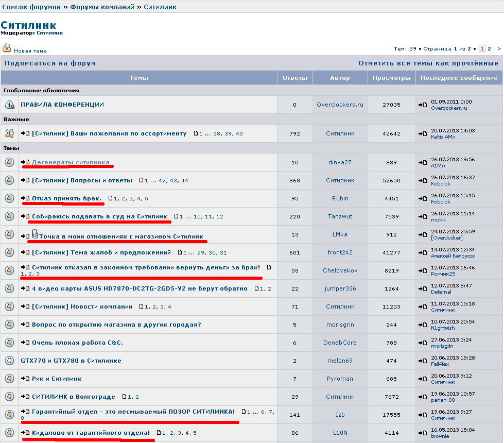Open latest post icon dated 26.07.2013 19:56
The height and width of the screenshot is (443, 504).
point(423,162)
